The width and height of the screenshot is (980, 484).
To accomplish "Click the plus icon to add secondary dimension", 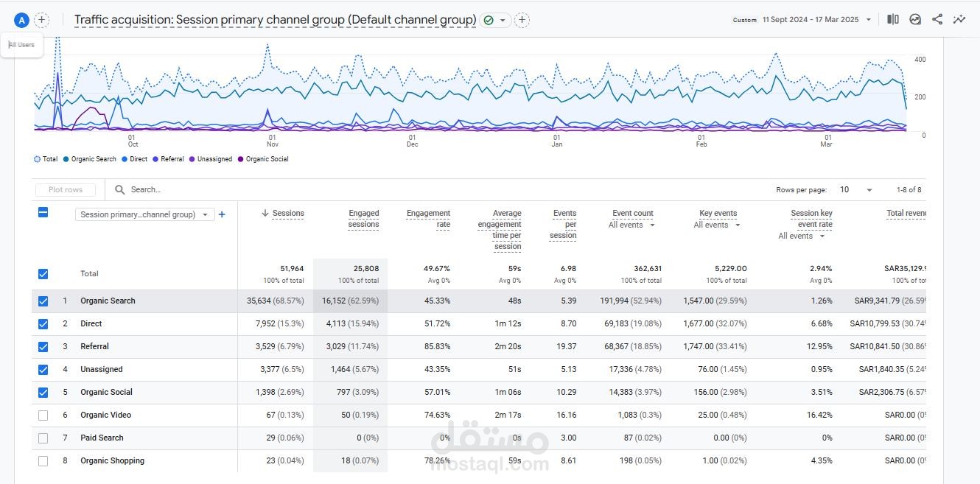I will tap(222, 214).
